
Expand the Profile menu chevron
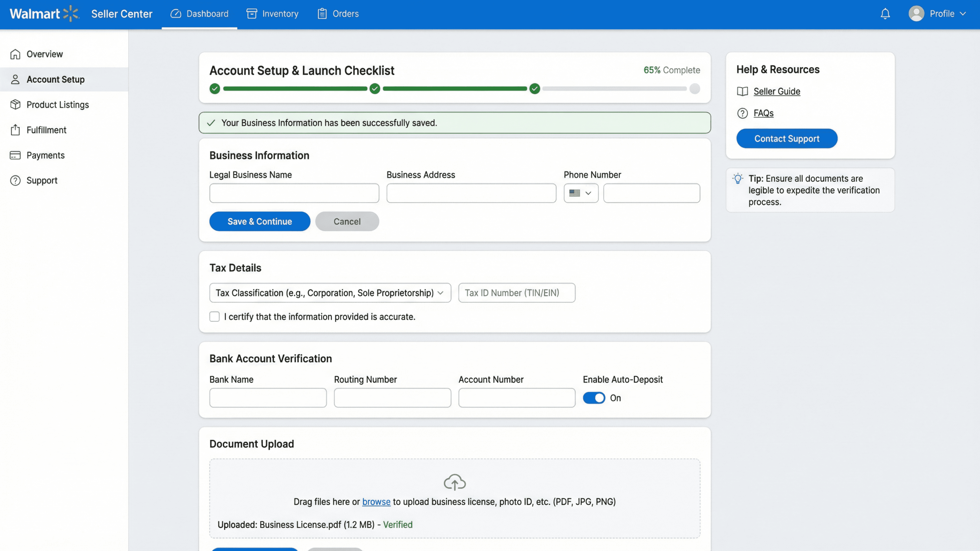(963, 14)
